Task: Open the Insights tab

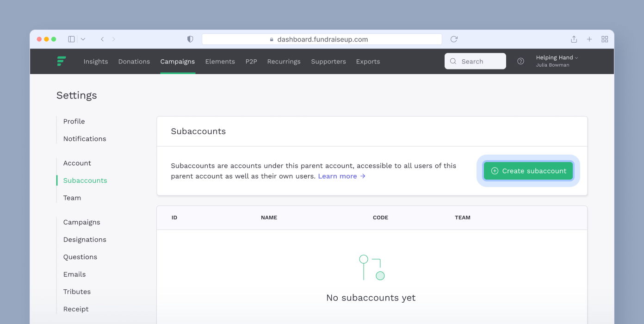Action: (x=96, y=62)
